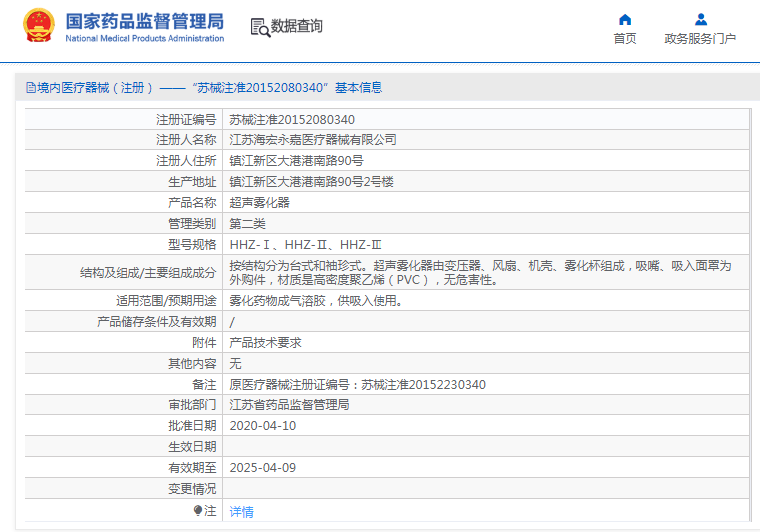This screenshot has width=760, height=532.
Task: Click the lightbulb icon beside 注
Action: point(198,511)
